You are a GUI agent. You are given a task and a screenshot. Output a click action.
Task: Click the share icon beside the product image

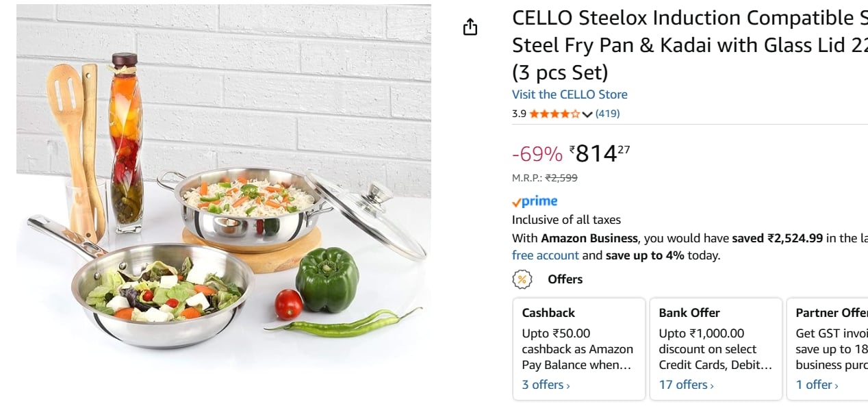tap(470, 27)
